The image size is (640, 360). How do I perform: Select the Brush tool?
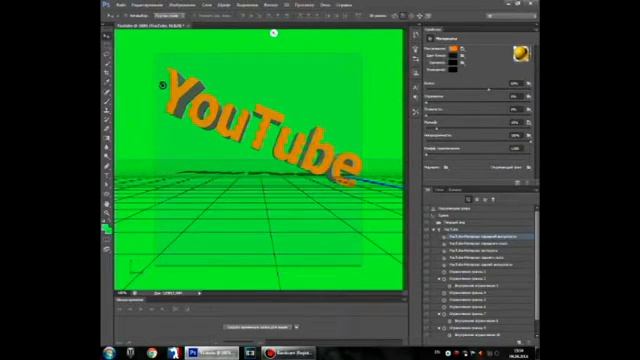point(107,101)
